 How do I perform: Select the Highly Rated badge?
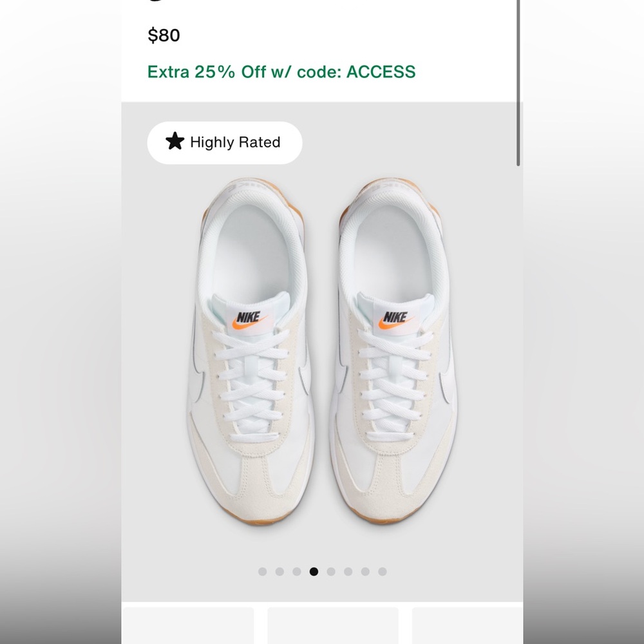(223, 142)
